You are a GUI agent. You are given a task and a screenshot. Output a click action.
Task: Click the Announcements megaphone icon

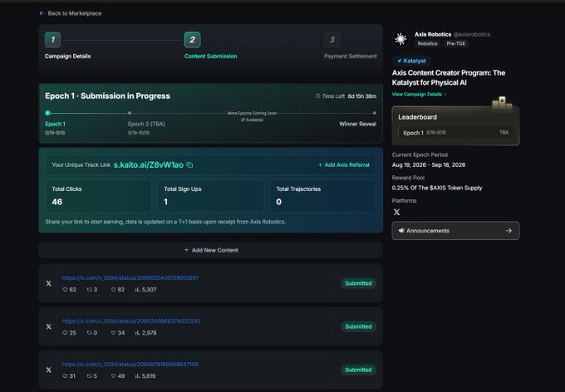tap(401, 231)
